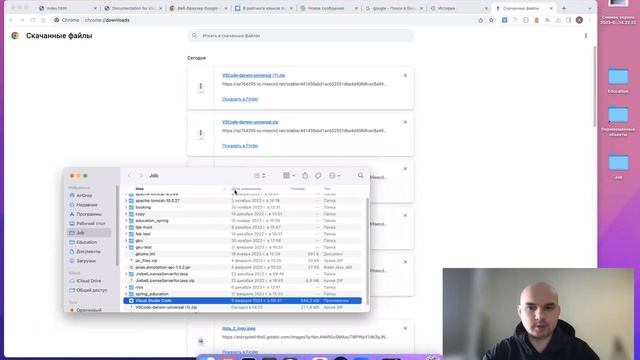This screenshot has height=360, width=640.
Task: Remove jpeg download from list
Action: click(x=405, y=329)
